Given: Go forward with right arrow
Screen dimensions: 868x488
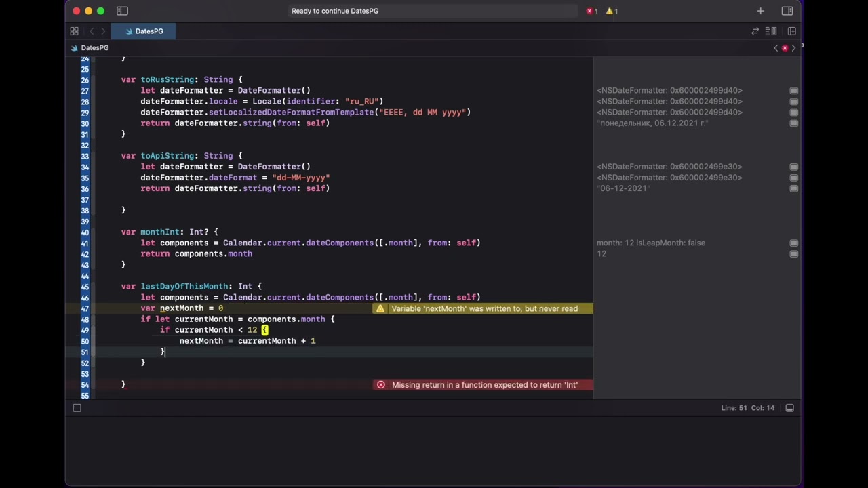Looking at the screenshot, I should point(102,31).
